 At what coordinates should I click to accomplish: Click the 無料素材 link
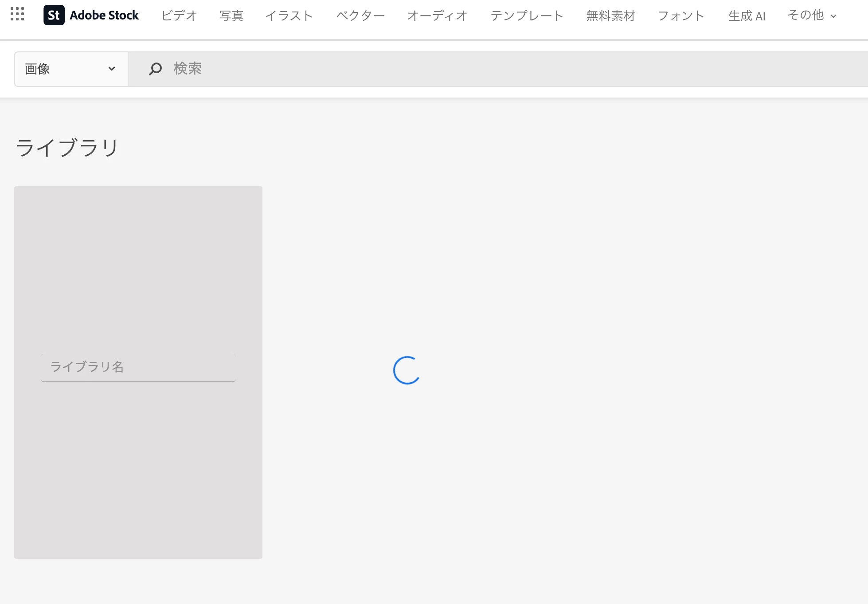(610, 16)
